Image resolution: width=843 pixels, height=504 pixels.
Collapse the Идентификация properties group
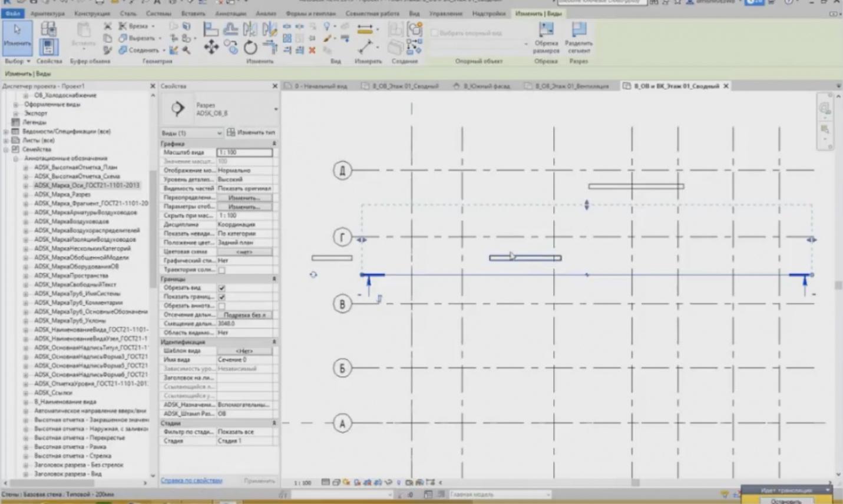click(x=274, y=342)
